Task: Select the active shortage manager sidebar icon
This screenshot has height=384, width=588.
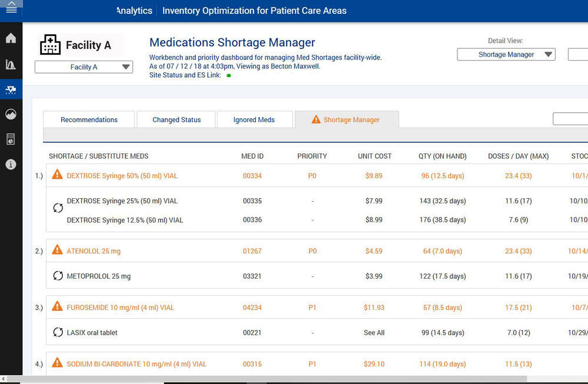Action: pos(11,89)
